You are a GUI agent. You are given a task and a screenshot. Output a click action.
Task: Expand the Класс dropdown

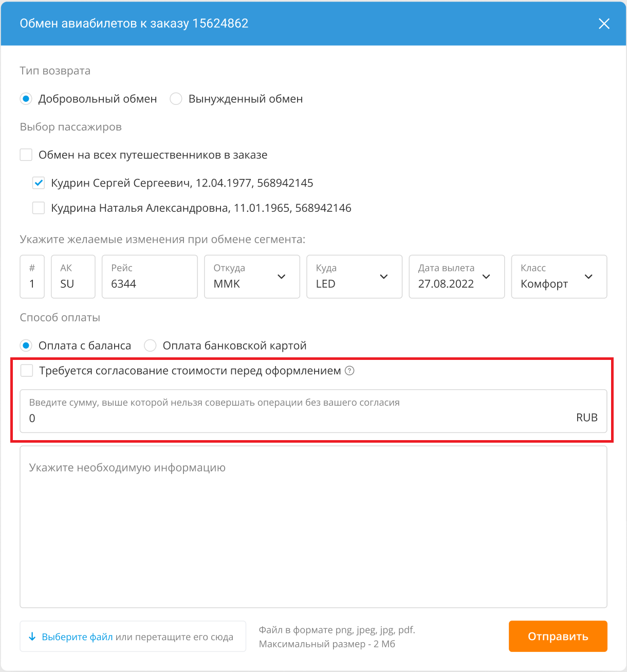pos(559,277)
